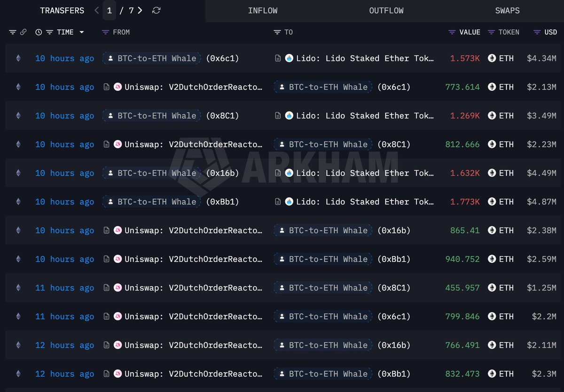The width and height of the screenshot is (564, 392).
Task: Click the value 1.573K
Action: [x=465, y=58]
